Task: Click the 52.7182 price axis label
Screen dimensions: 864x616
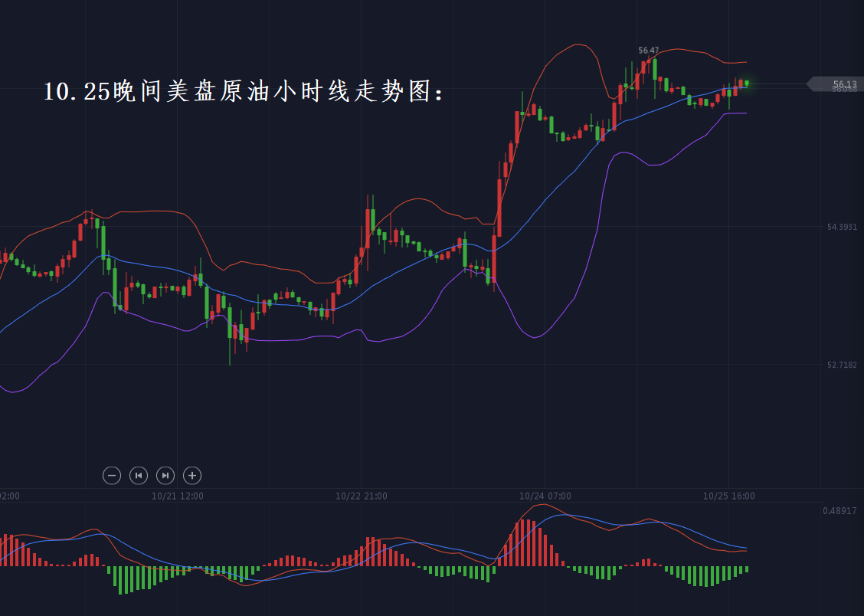Action: [842, 365]
